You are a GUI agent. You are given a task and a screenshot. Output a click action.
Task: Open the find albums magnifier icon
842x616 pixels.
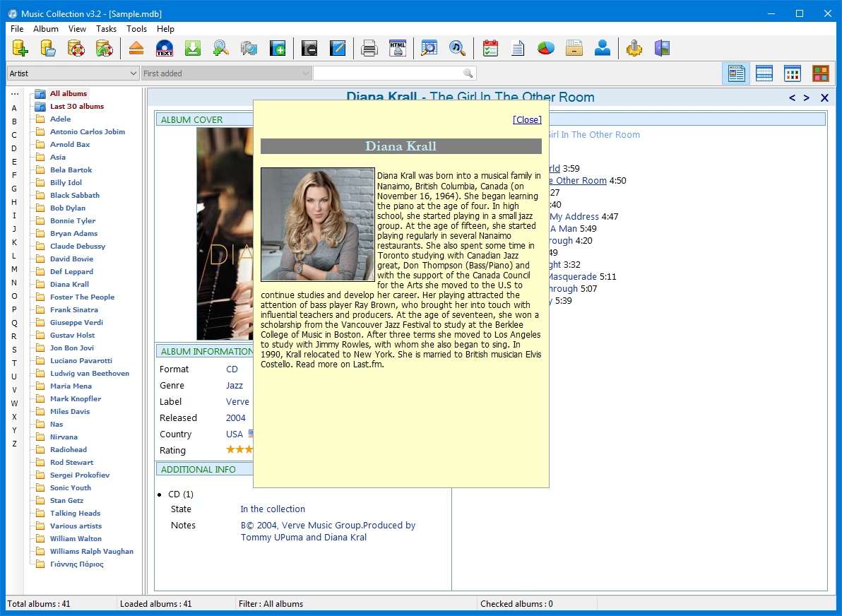click(x=429, y=48)
